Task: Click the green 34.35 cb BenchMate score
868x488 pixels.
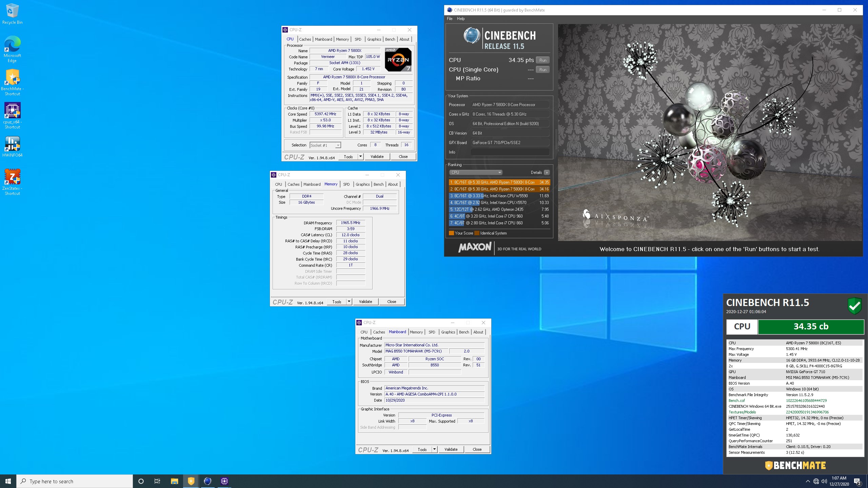Action: click(811, 327)
